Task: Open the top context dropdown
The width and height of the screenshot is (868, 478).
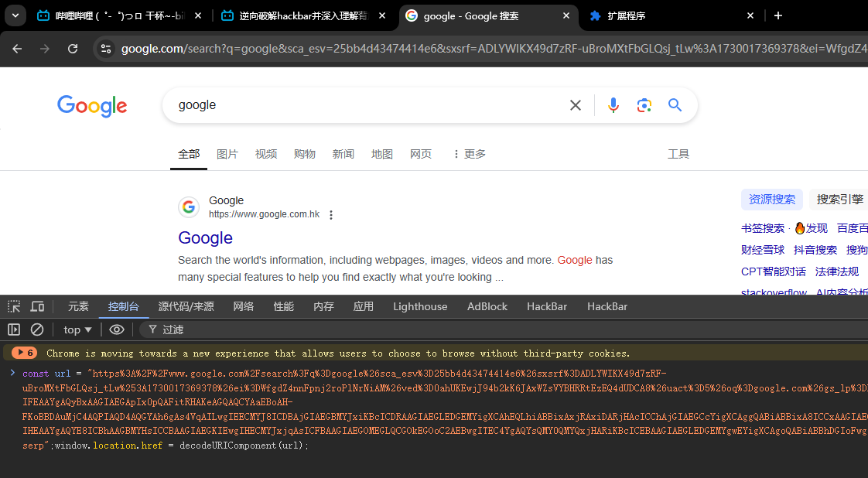Action: [78, 329]
